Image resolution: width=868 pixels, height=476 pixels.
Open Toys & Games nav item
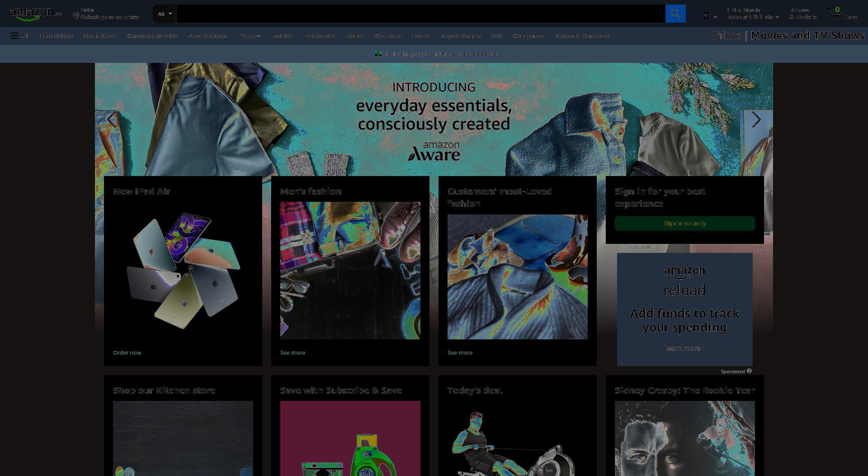click(461, 36)
